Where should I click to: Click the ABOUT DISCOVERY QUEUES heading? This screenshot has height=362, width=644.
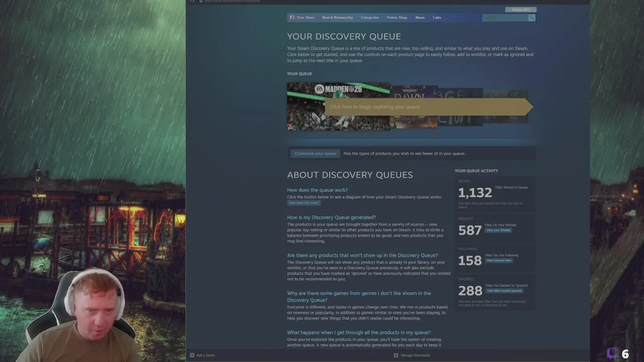350,174
